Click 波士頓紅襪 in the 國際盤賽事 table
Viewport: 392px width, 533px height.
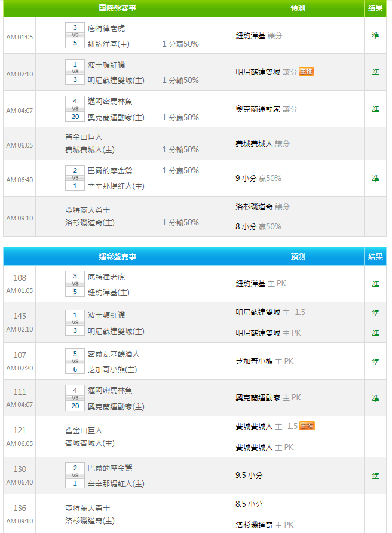[x=106, y=65]
